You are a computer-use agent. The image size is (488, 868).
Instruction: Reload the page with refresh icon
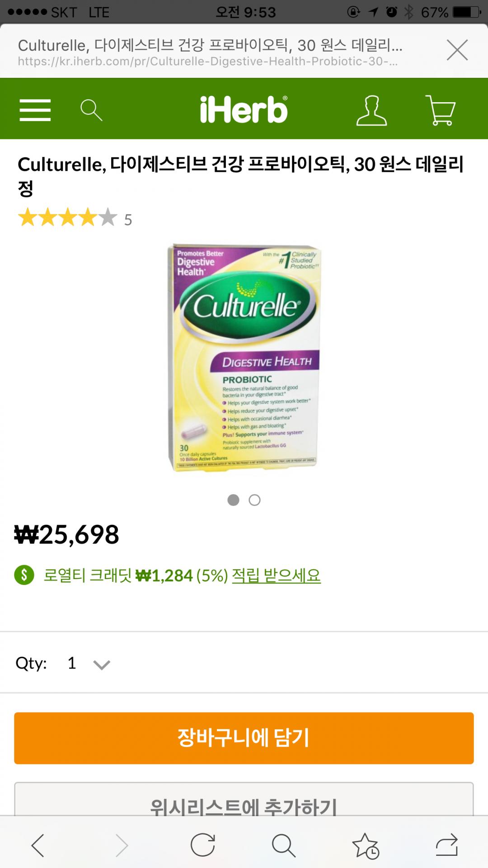click(202, 844)
